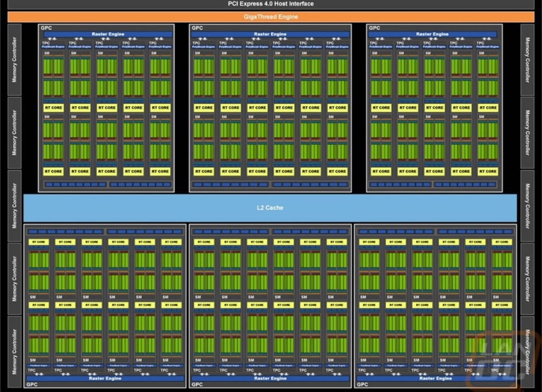Click the bottom left Memory Controller block
This screenshot has width=542, height=392.
click(14, 351)
